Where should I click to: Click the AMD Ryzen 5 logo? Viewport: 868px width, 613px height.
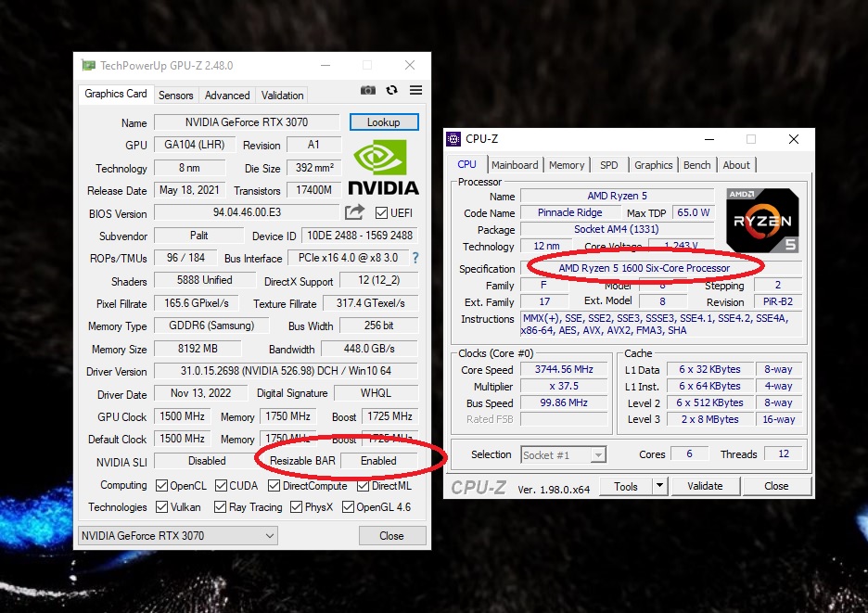pos(762,220)
